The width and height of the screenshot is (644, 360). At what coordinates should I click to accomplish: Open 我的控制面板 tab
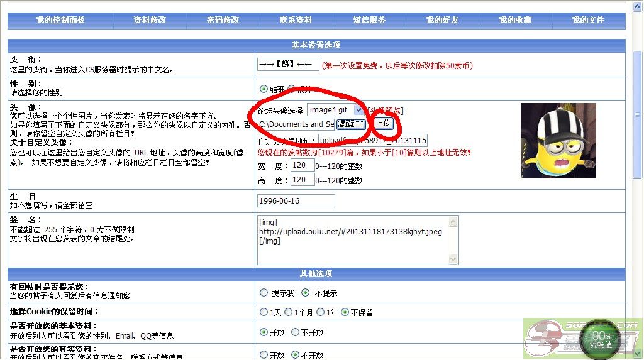coord(60,20)
